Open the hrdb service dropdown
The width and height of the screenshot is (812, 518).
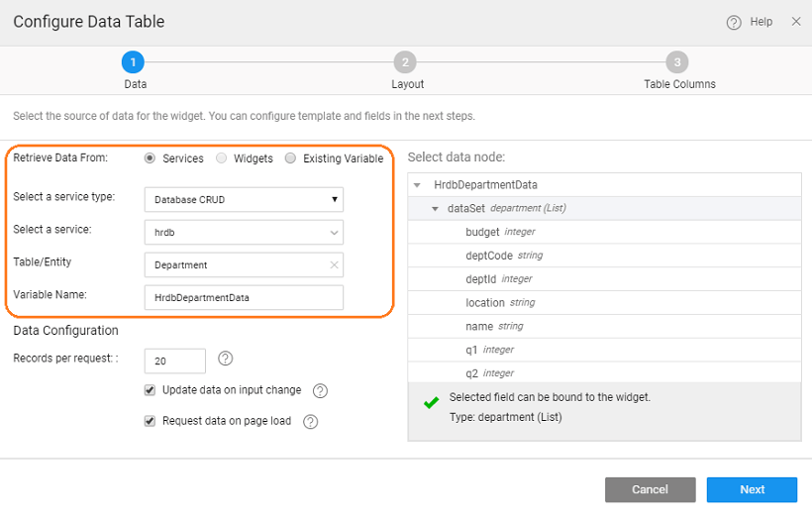point(244,233)
